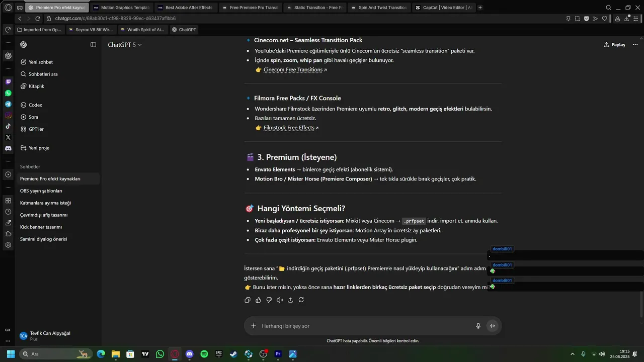Open the Scyrox V8 8K bookmark
The height and width of the screenshot is (362, 644).
point(91,30)
